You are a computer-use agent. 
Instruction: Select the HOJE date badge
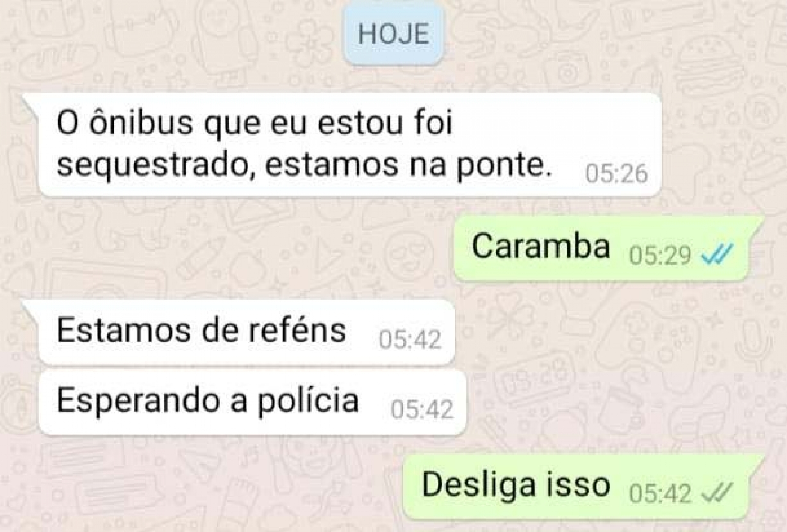[x=393, y=34]
